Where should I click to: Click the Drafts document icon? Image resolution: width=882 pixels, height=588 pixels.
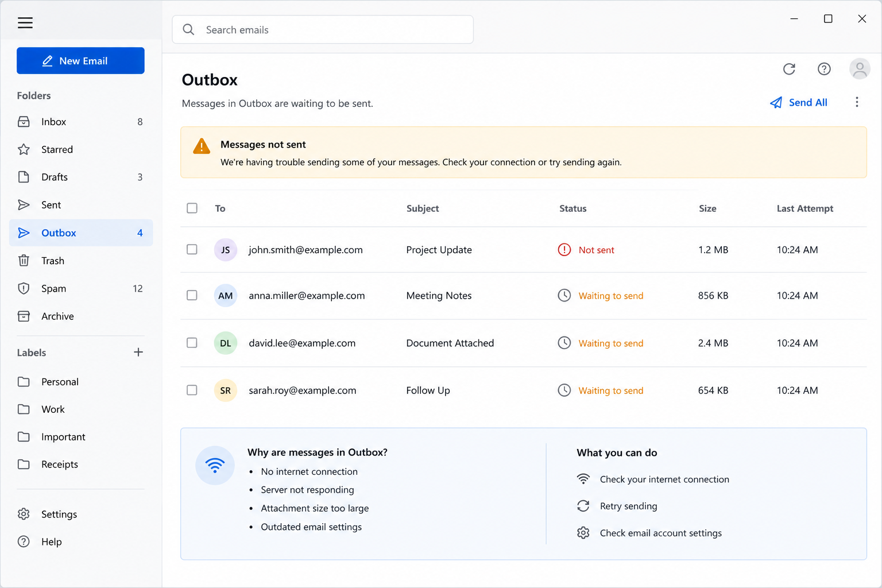pos(24,177)
